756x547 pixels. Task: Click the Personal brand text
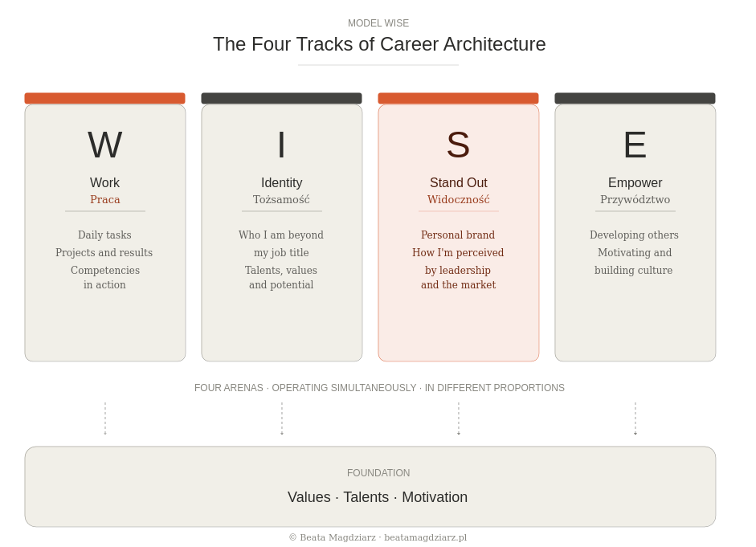click(x=458, y=235)
